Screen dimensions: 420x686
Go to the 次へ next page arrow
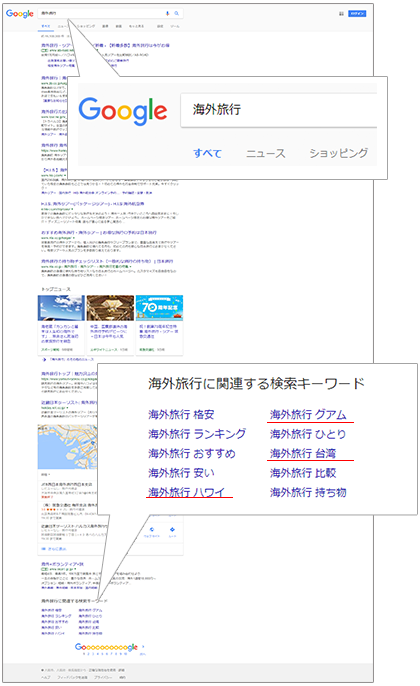(x=143, y=649)
